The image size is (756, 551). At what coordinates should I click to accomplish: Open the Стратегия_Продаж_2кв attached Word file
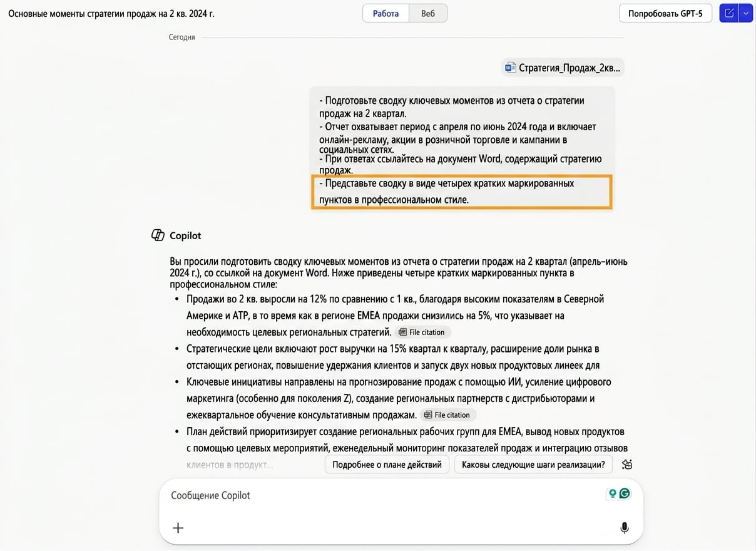pos(563,68)
